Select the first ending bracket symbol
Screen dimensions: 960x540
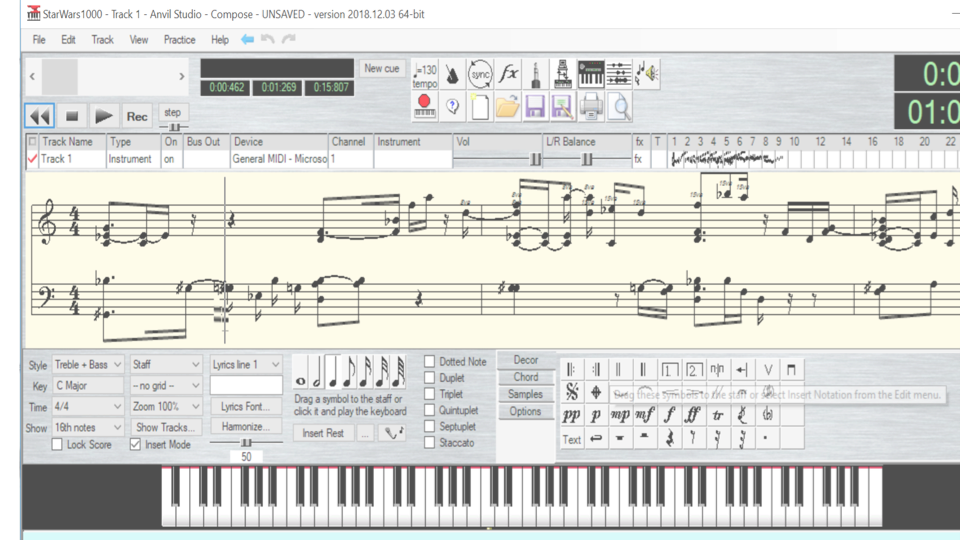(669, 370)
